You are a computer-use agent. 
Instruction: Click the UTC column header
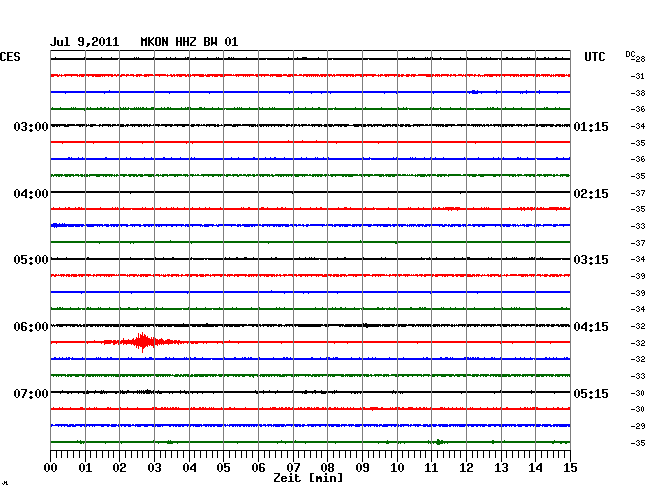594,57
